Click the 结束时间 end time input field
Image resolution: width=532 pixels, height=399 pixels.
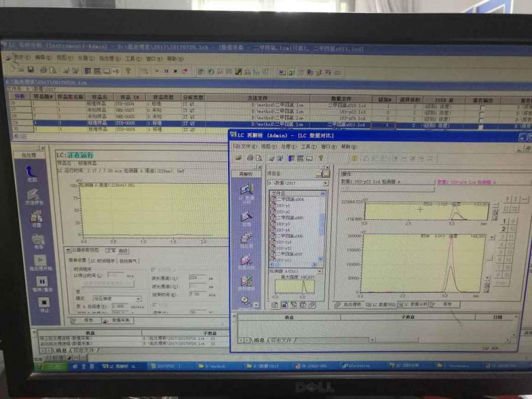tap(197, 294)
